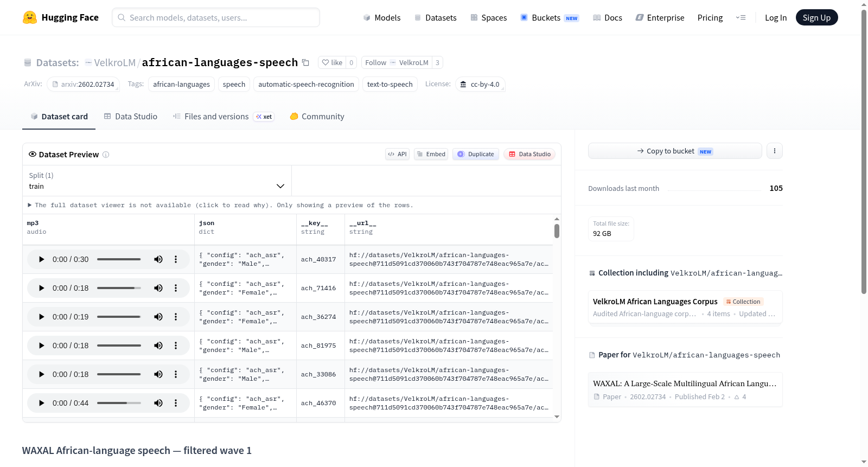The width and height of the screenshot is (868, 467).
Task: Click the page vertical scrollbar thumb
Action: [x=864, y=151]
